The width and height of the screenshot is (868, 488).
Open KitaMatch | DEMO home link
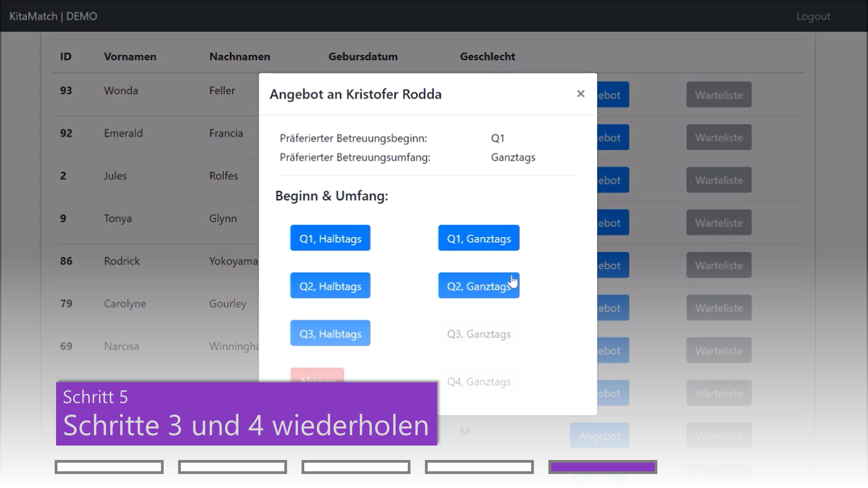[x=53, y=16]
